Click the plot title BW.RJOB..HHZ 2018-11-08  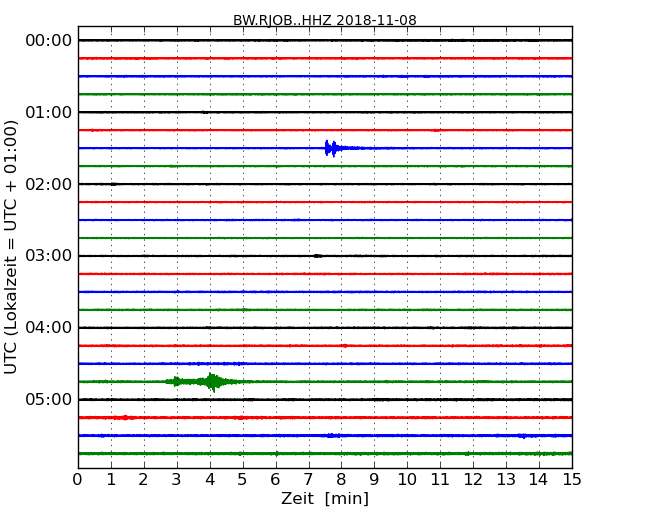325,20
